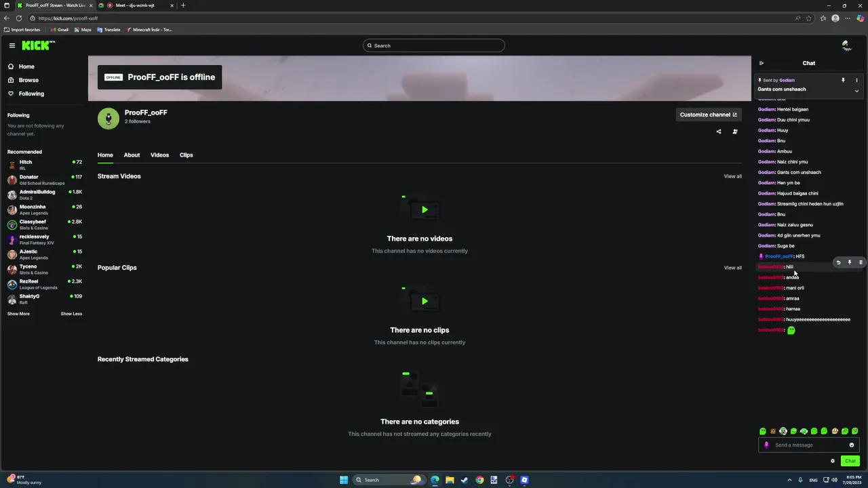Click the browser back arrow
The image size is (868, 488).
coord(7,18)
